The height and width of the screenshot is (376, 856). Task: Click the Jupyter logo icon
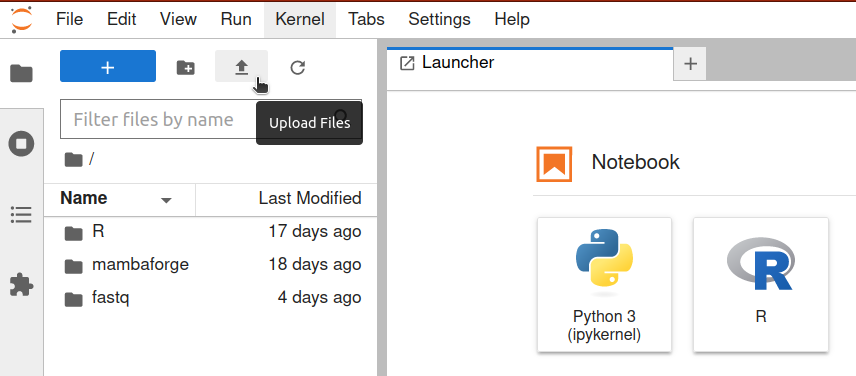coord(21,19)
